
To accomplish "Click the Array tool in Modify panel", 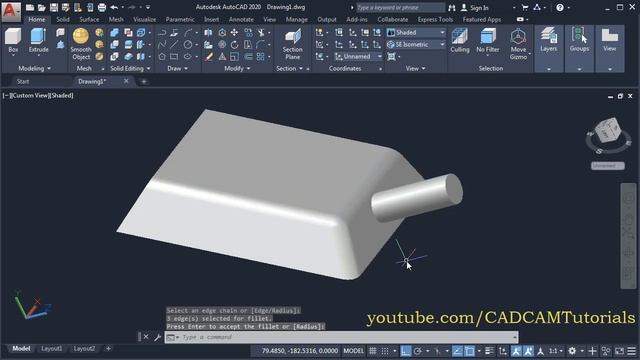I will click(260, 56).
